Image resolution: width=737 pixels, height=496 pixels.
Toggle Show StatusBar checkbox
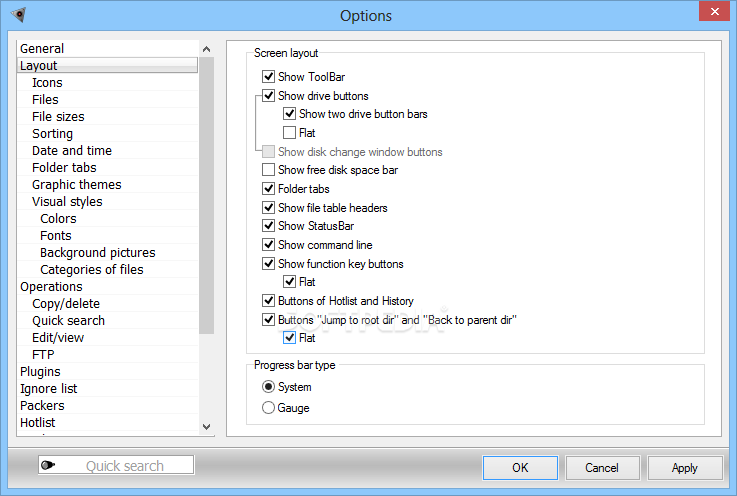(x=268, y=226)
